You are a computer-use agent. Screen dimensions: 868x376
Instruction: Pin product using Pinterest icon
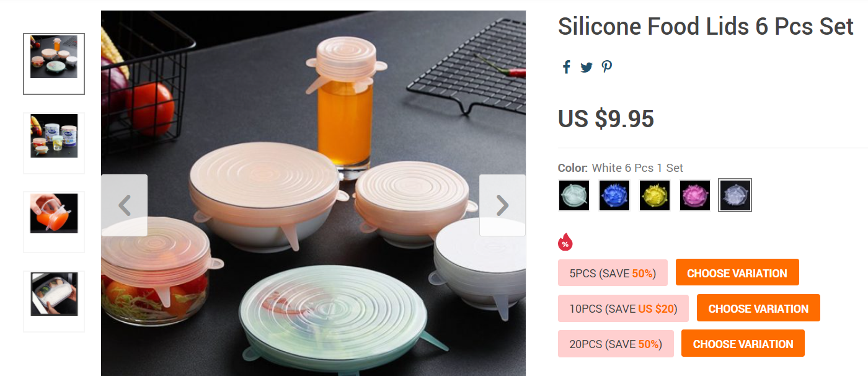(x=607, y=67)
